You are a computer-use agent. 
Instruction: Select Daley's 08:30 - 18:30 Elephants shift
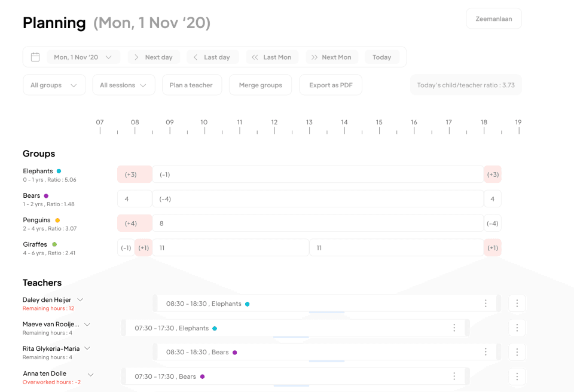pyautogui.click(x=326, y=304)
